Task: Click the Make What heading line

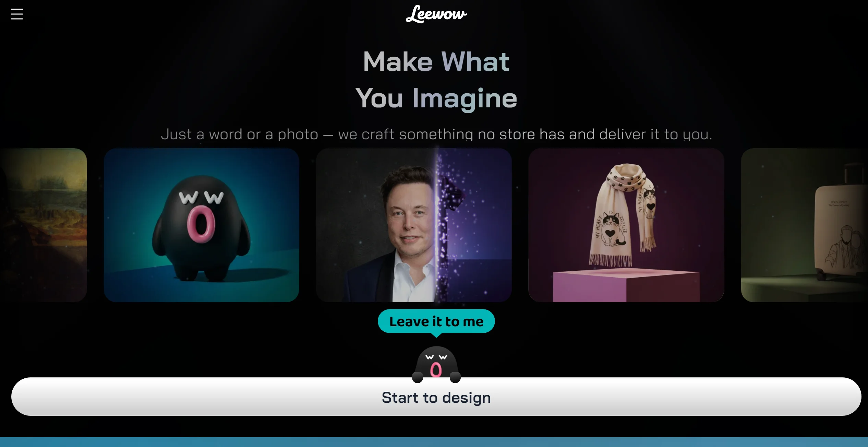Action: pos(436,62)
